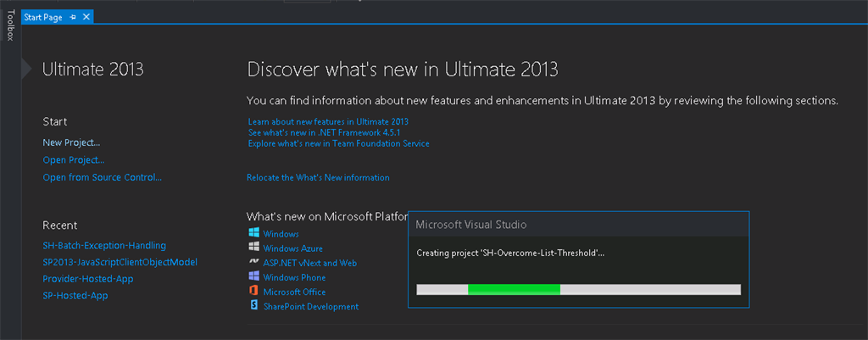Click the Windows Phone icon

(253, 277)
